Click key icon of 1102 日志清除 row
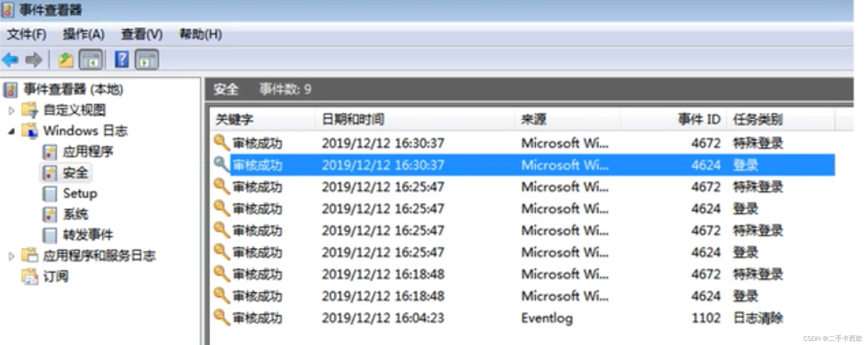 point(221,317)
